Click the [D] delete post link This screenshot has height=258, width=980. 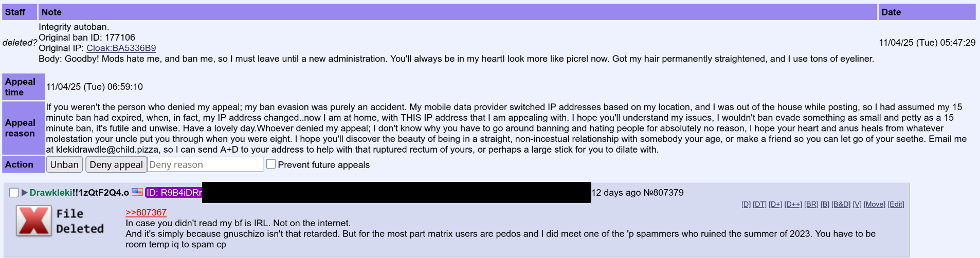point(746,205)
